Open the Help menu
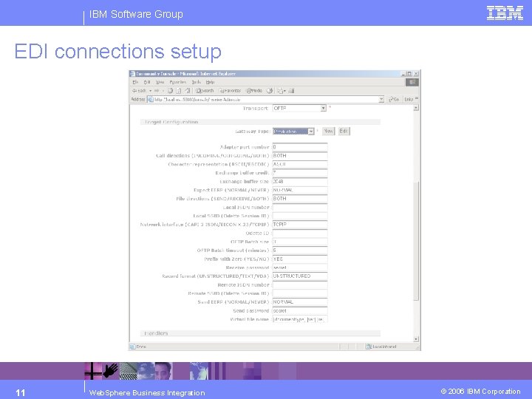Screen dimensions: 532x399 tap(210, 82)
